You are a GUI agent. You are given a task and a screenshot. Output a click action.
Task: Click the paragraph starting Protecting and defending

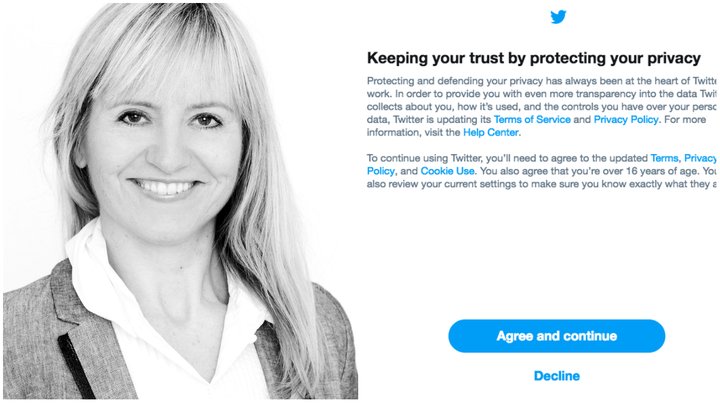(542, 107)
